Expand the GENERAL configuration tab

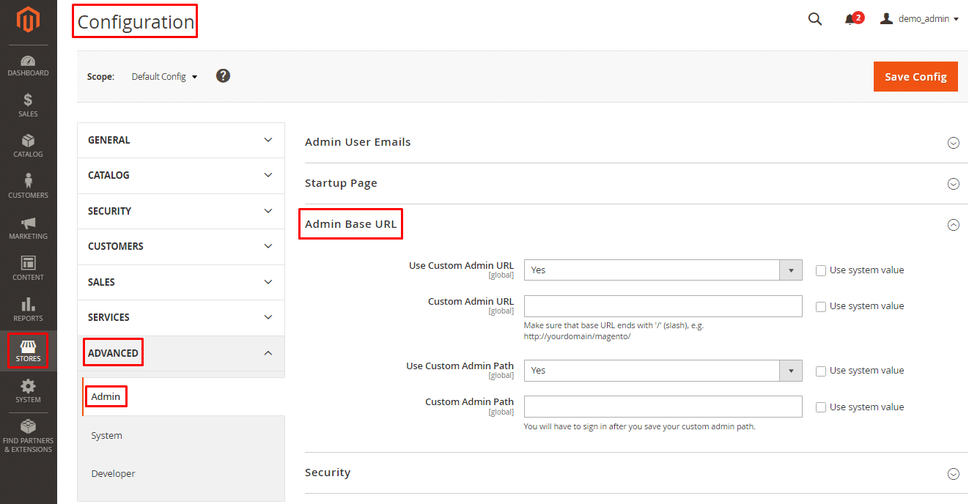[x=180, y=140]
